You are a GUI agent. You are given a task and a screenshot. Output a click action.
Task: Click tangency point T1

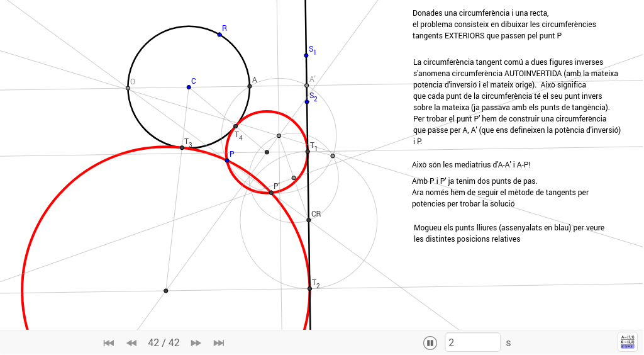click(308, 152)
